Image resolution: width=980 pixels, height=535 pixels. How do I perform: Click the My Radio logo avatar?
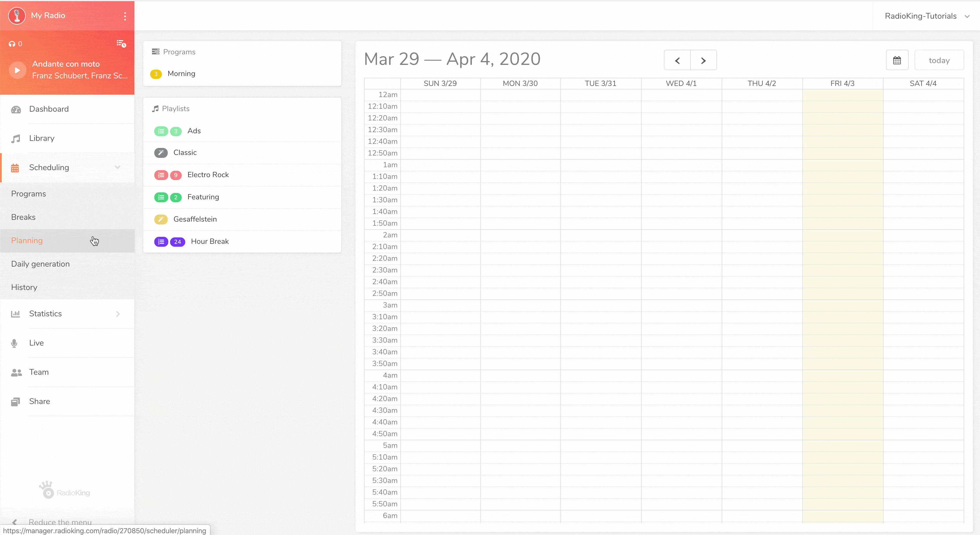[17, 15]
